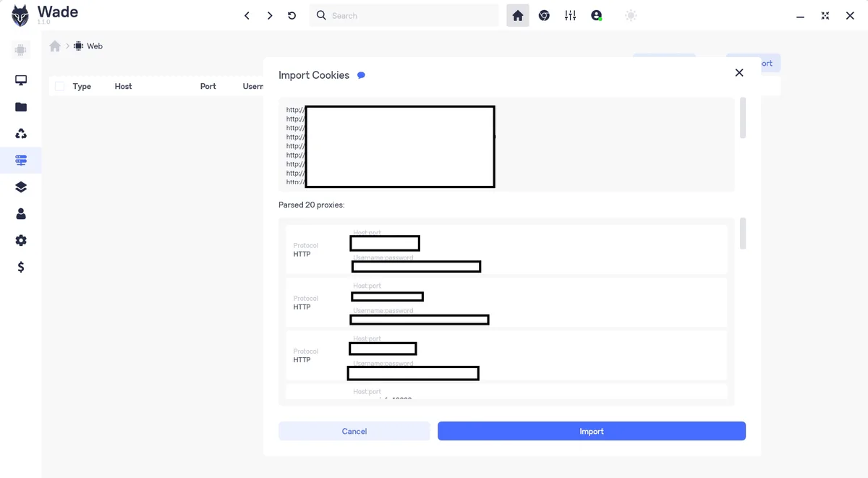
Task: Click the "Parsed 20 proxies:" label
Action: pyautogui.click(x=312, y=205)
